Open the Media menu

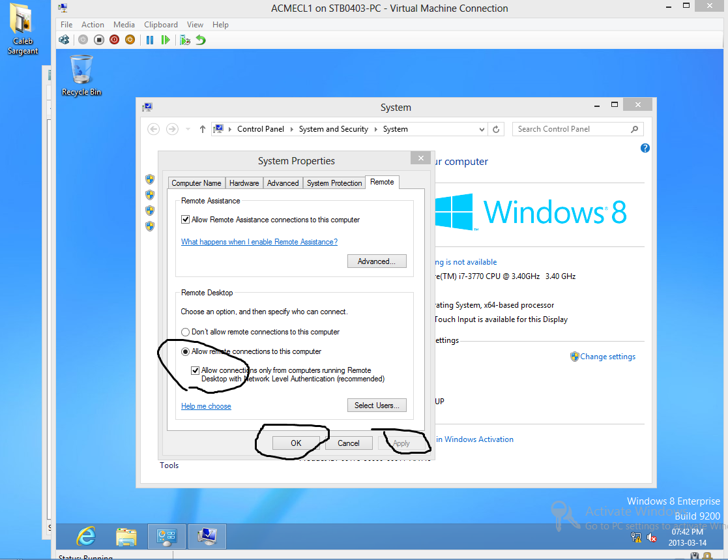(x=124, y=25)
